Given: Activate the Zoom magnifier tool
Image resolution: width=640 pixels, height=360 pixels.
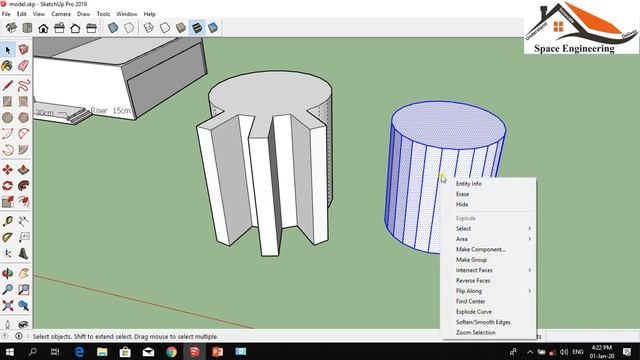Looking at the screenshot, I should pos(8,289).
